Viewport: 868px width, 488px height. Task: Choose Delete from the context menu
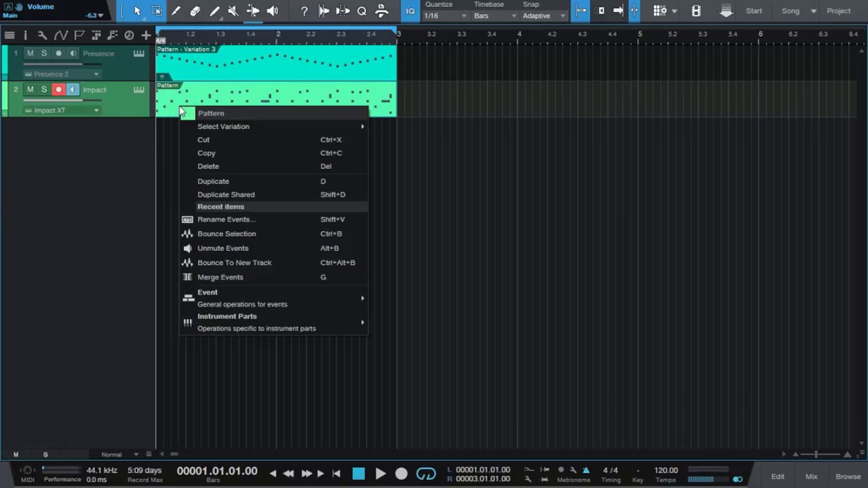[274, 166]
